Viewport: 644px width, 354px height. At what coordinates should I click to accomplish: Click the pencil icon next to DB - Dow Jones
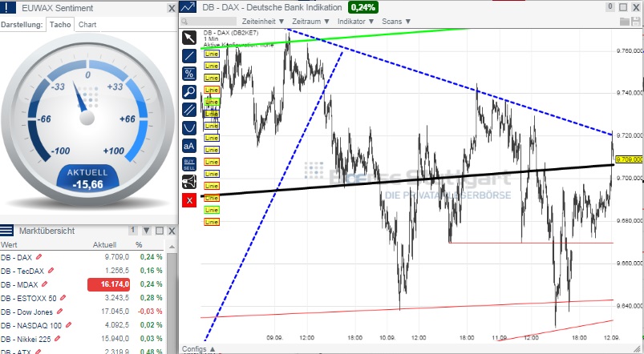[59, 312]
